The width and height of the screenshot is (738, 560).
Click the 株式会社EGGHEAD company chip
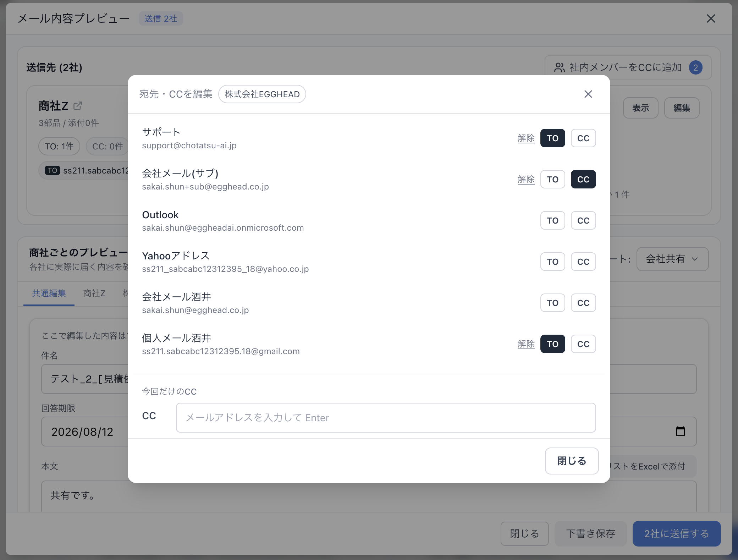(262, 94)
